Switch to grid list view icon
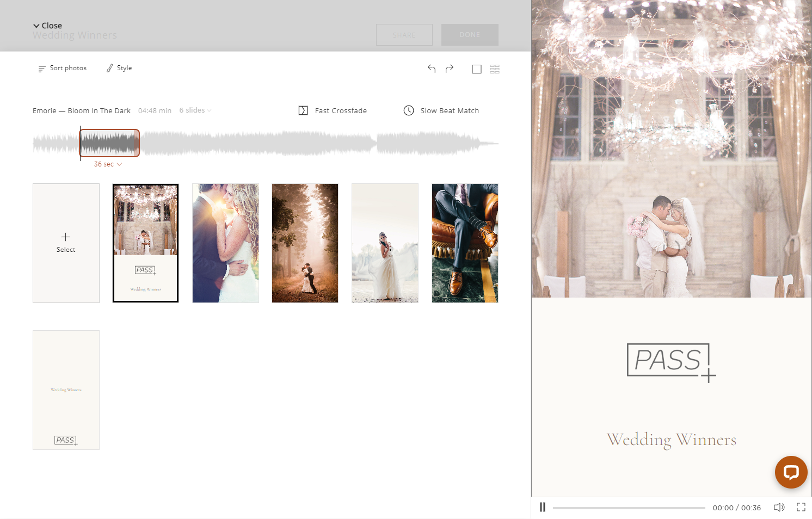This screenshot has height=519, width=812. point(495,69)
